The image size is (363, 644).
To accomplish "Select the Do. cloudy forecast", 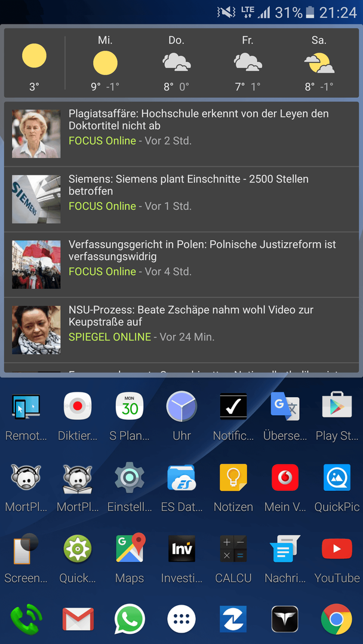I will (176, 63).
